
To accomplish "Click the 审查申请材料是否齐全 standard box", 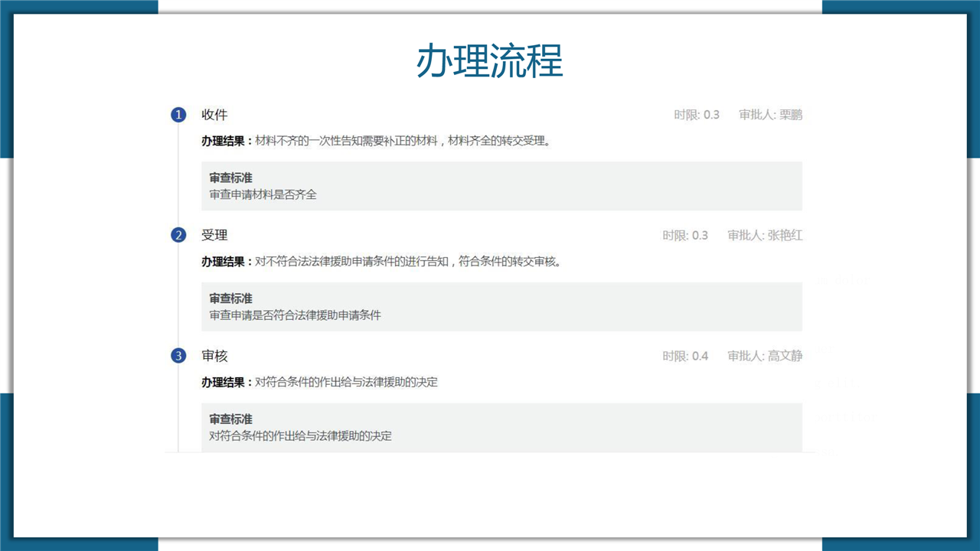I will (x=501, y=186).
